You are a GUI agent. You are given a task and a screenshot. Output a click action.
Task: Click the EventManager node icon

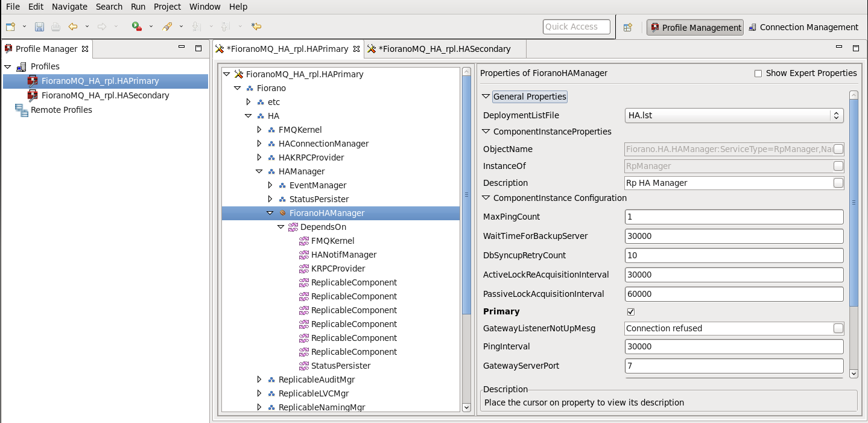point(282,185)
